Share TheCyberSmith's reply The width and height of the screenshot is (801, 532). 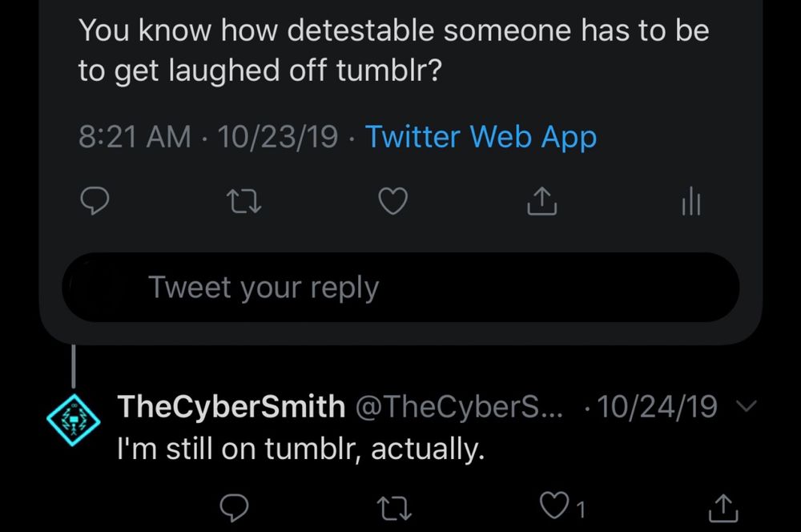click(723, 507)
